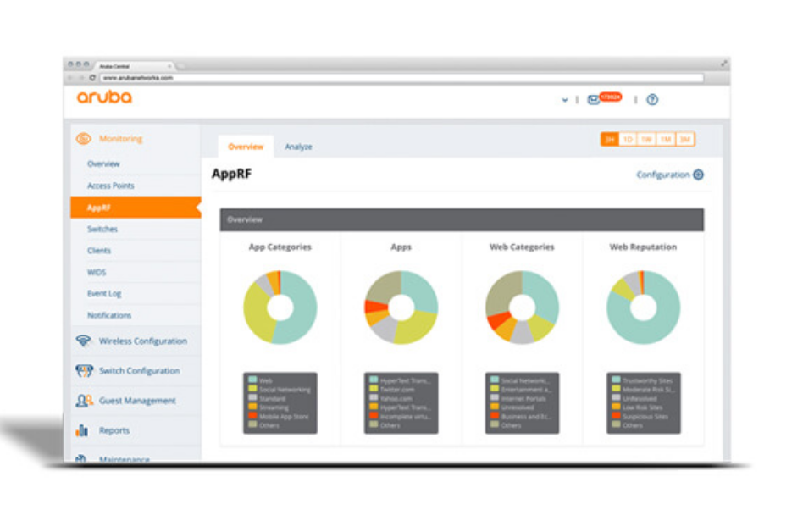This screenshot has height=532, width=803.
Task: Expand the Maintenance section
Action: 125,459
